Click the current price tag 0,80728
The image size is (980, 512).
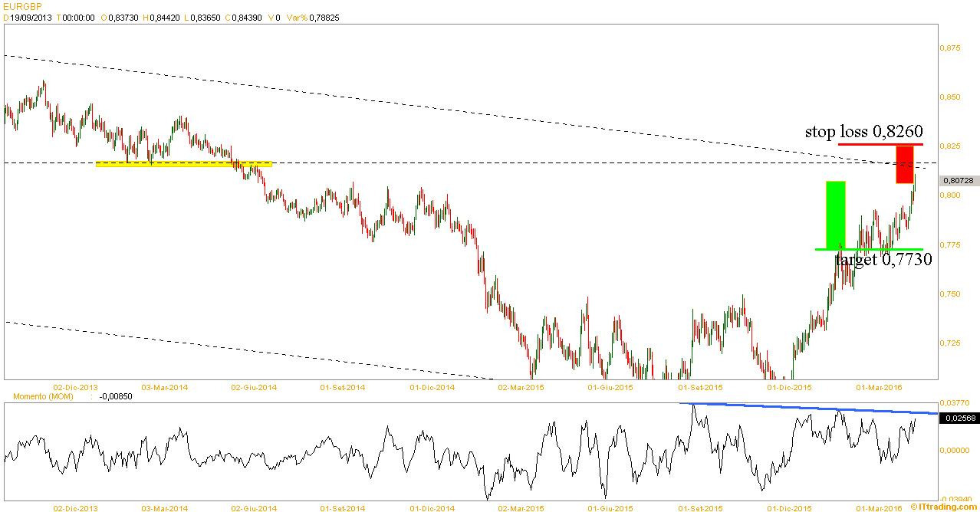click(x=957, y=179)
